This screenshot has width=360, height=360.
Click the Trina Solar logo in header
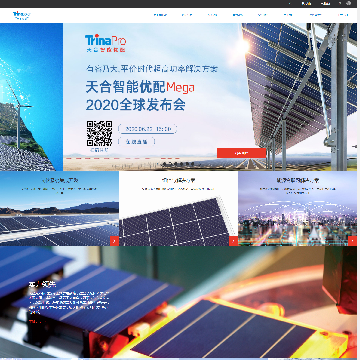(21, 15)
